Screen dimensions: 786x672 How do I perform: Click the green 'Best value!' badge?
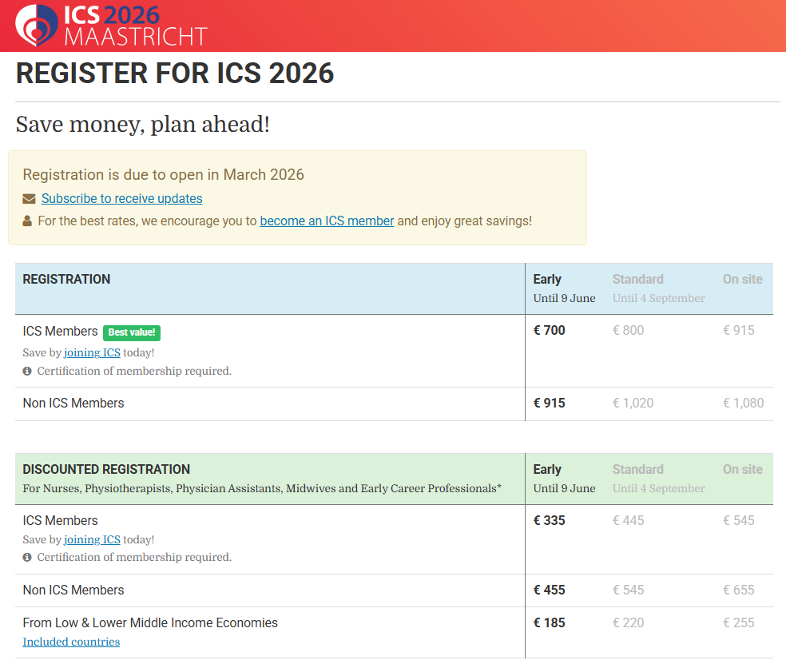click(x=132, y=332)
